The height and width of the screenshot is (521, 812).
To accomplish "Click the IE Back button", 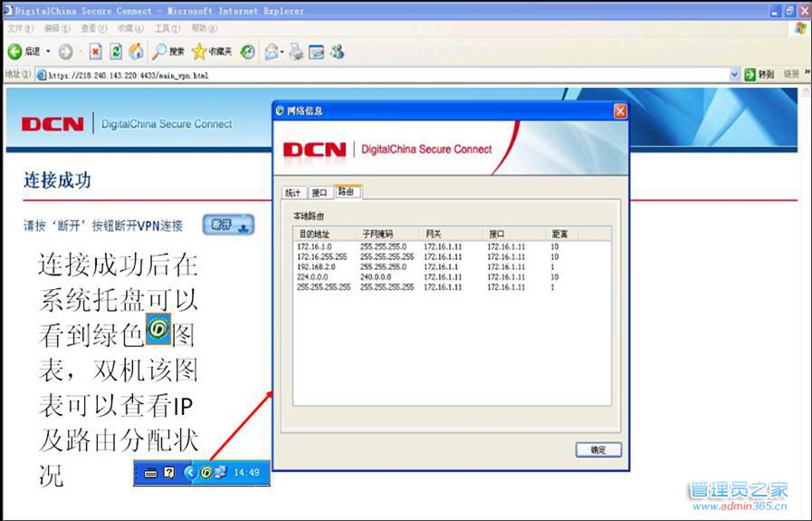I will (x=24, y=52).
